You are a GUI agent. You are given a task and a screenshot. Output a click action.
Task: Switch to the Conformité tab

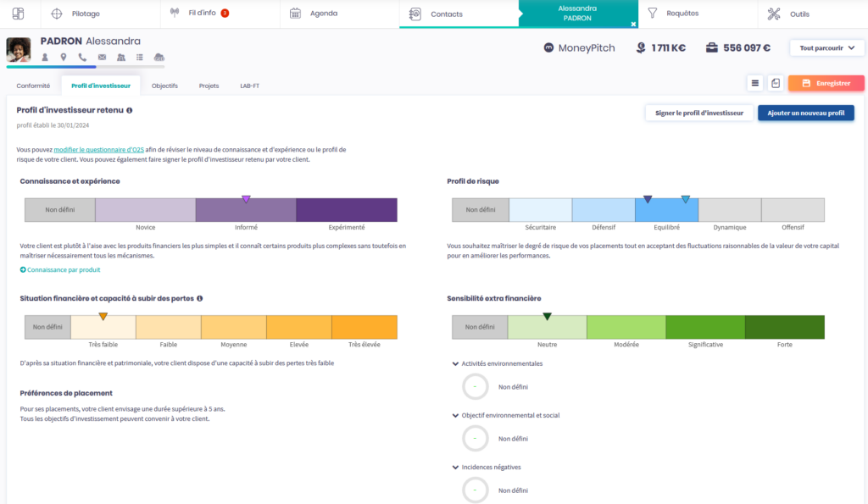click(x=33, y=86)
